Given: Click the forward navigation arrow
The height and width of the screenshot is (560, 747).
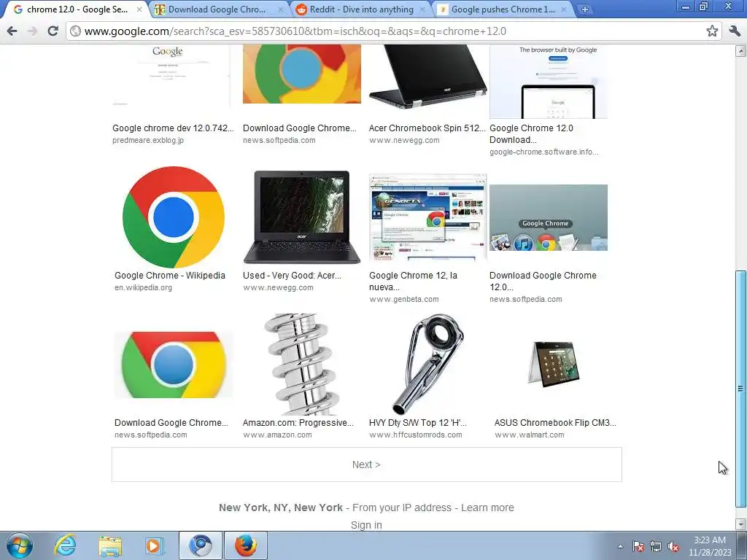Looking at the screenshot, I should point(32,31).
